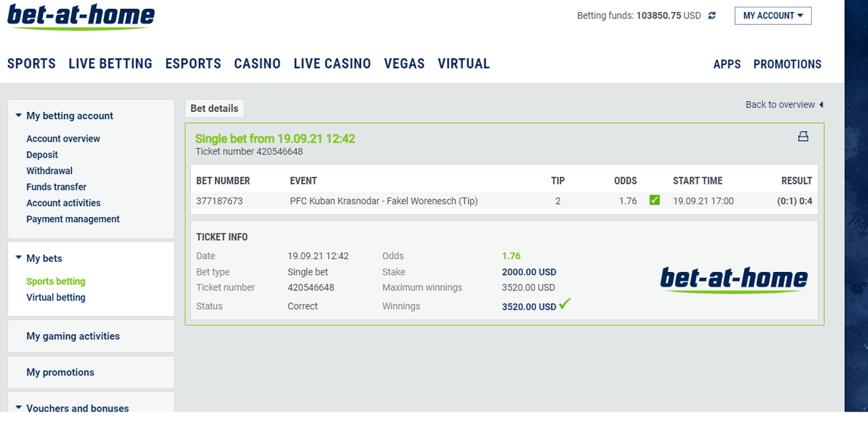Screen dimensions: 868x434
Task: Open Account overview in sidebar
Action: pyautogui.click(x=63, y=138)
